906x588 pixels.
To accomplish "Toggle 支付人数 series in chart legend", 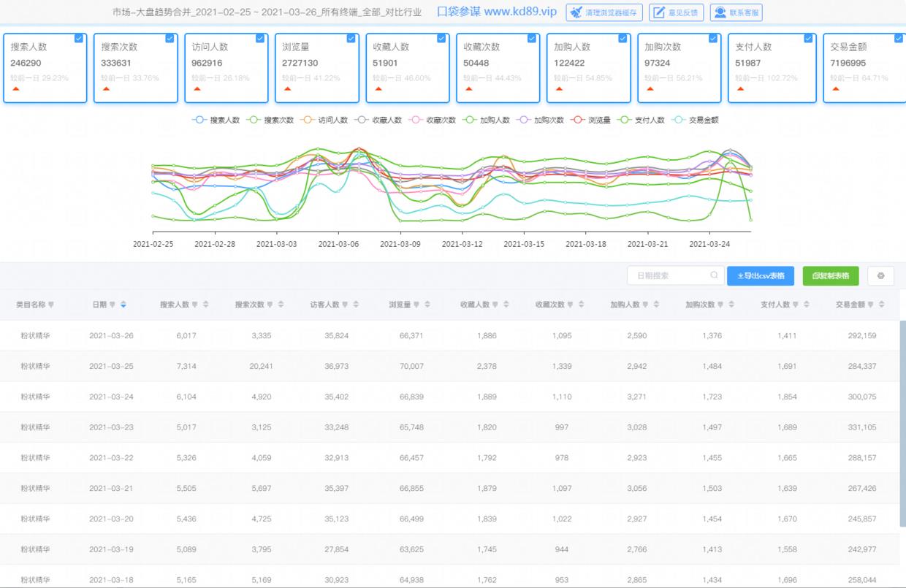I will 641,120.
